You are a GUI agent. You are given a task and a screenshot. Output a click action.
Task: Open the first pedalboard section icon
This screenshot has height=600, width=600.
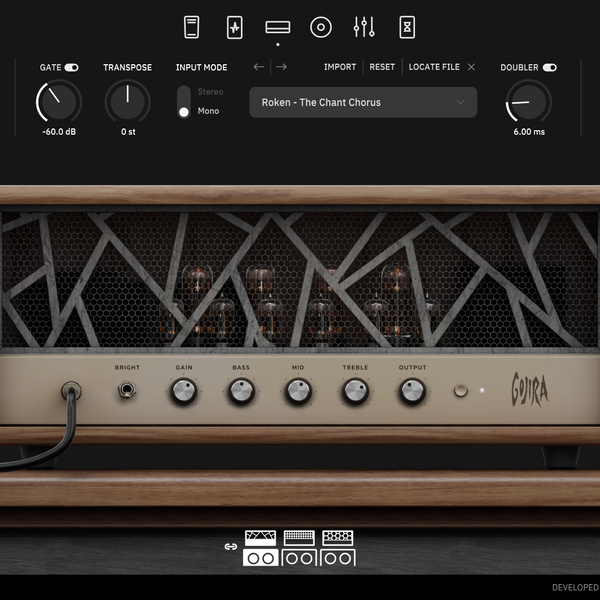(191, 27)
